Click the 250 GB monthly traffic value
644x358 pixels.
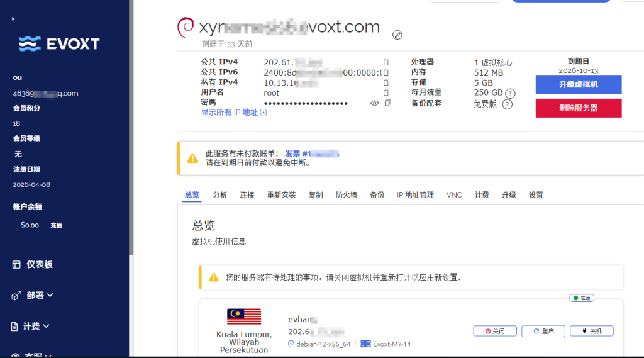[488, 93]
